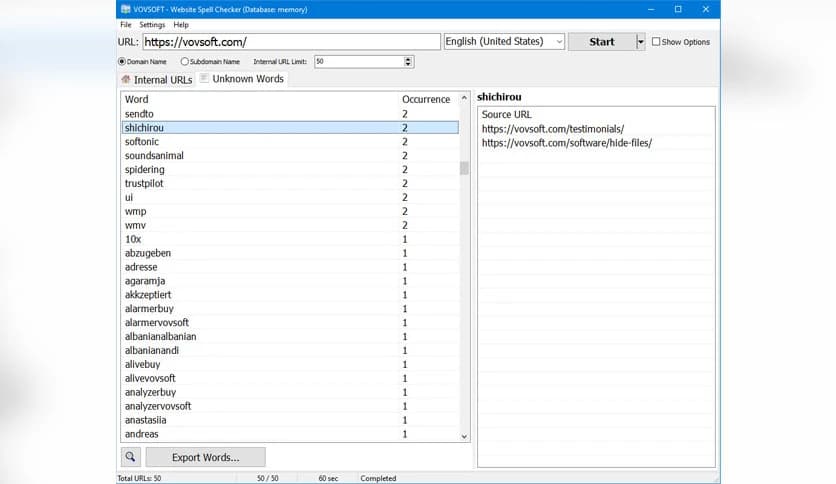Open the Help menu
Image resolution: width=836 pixels, height=484 pixels.
[181, 25]
